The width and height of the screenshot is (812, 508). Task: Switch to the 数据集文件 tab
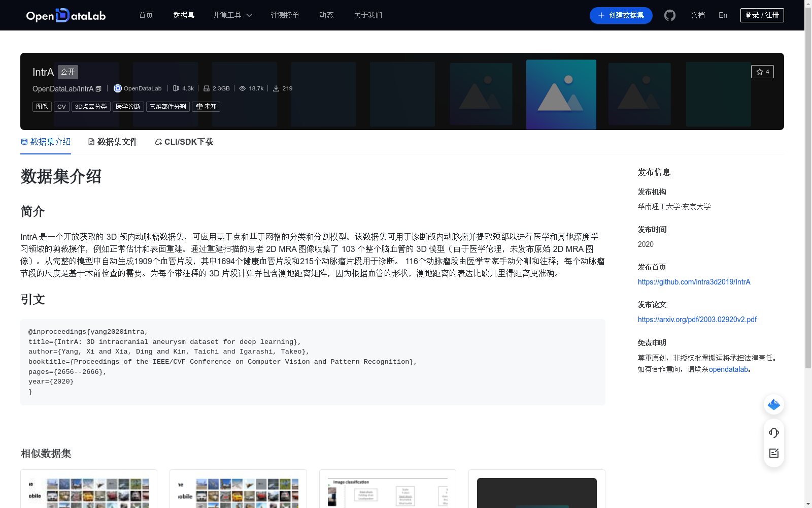tap(113, 142)
